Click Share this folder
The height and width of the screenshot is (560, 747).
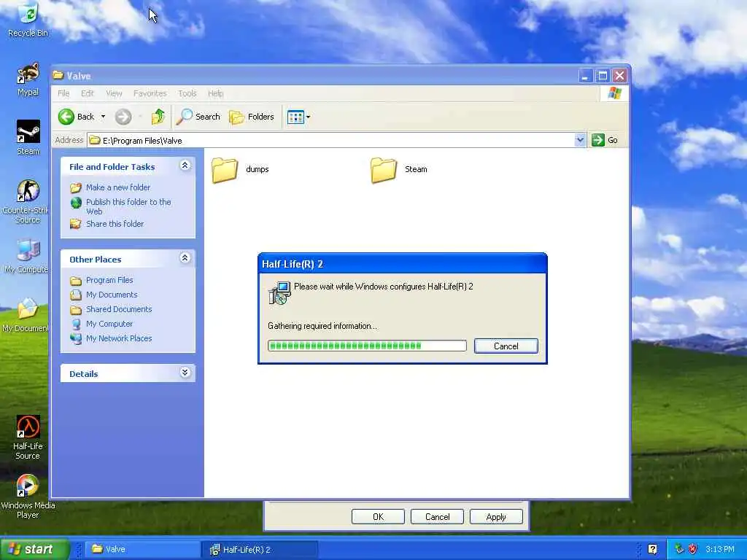[x=115, y=224]
